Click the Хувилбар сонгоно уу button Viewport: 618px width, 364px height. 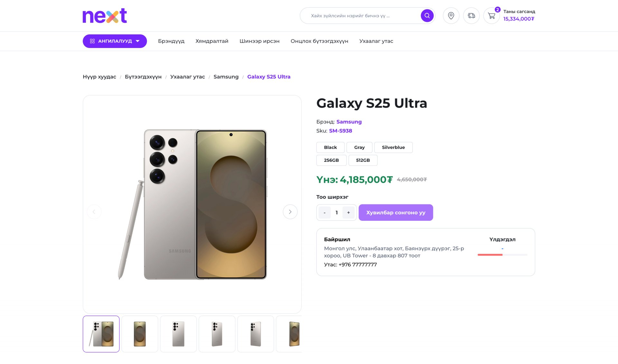click(396, 213)
